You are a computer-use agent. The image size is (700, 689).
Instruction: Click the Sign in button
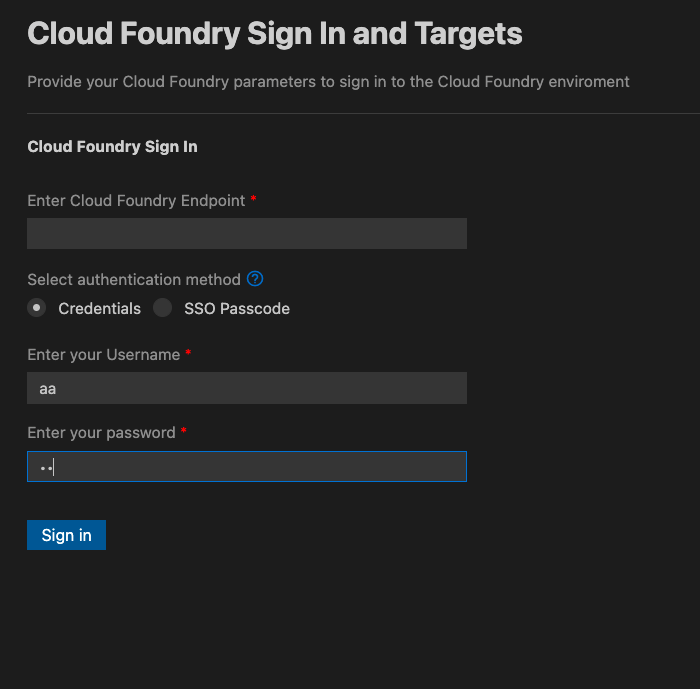pyautogui.click(x=67, y=535)
